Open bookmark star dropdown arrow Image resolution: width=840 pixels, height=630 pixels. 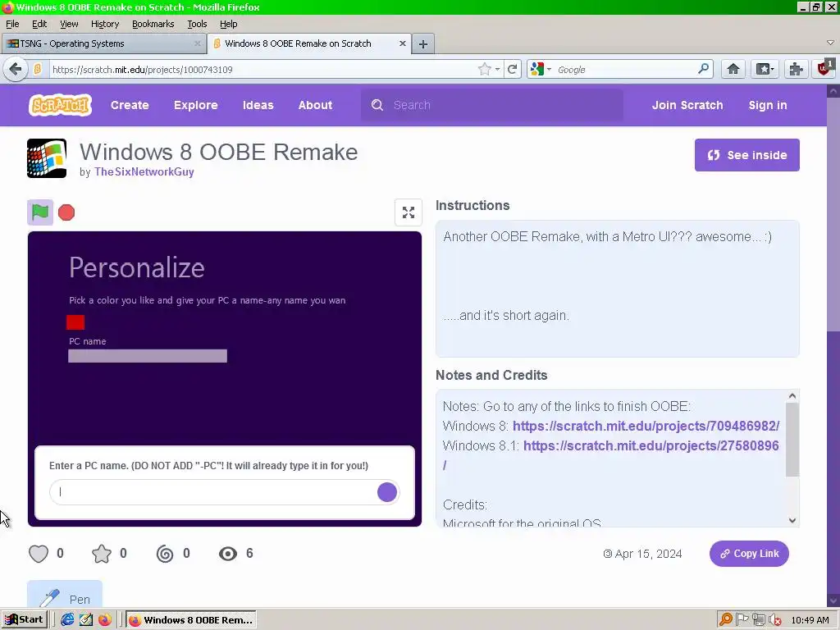[x=497, y=70]
